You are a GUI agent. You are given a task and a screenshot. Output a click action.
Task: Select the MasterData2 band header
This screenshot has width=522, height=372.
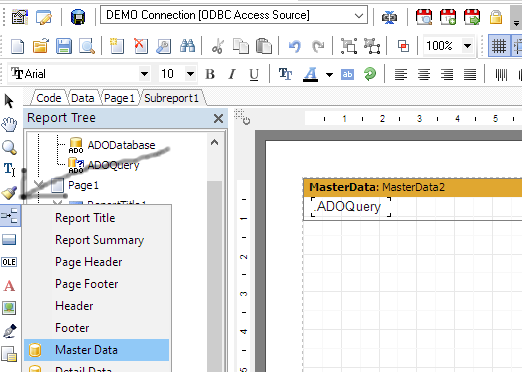(413, 187)
